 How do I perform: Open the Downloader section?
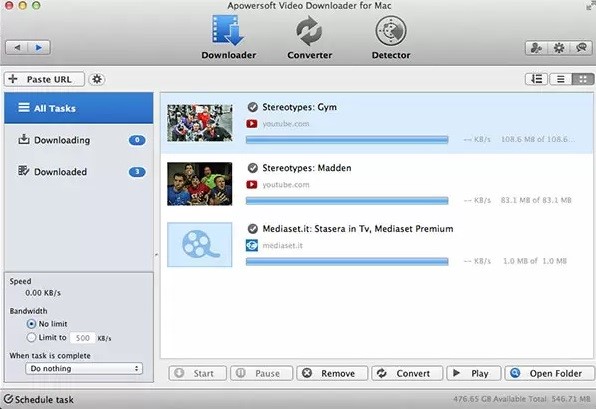(228, 37)
